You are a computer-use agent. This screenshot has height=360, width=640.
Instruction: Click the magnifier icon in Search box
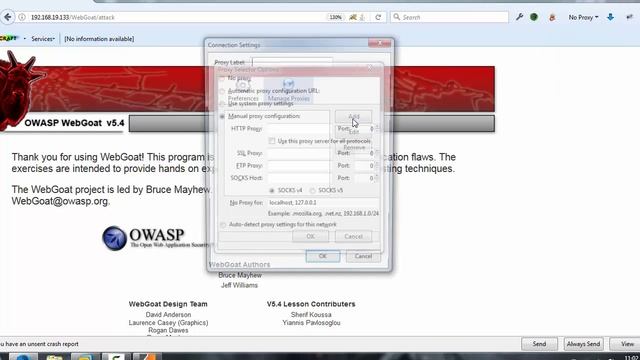click(396, 17)
